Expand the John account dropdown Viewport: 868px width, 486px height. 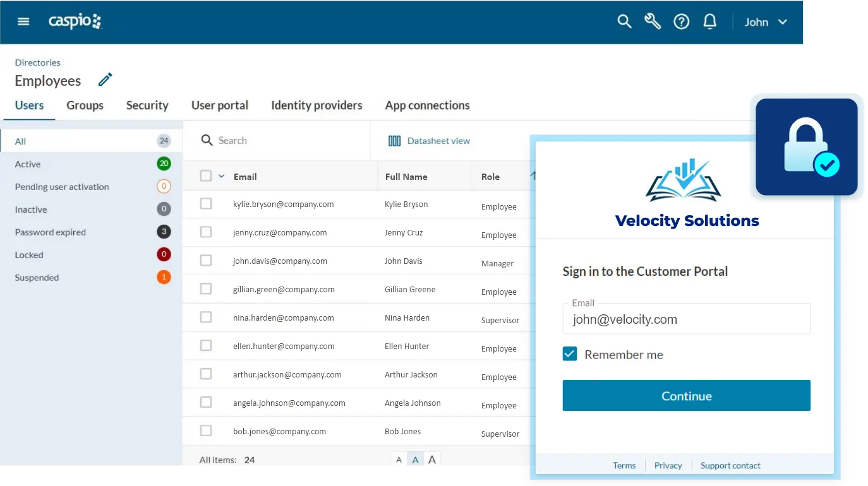click(766, 22)
